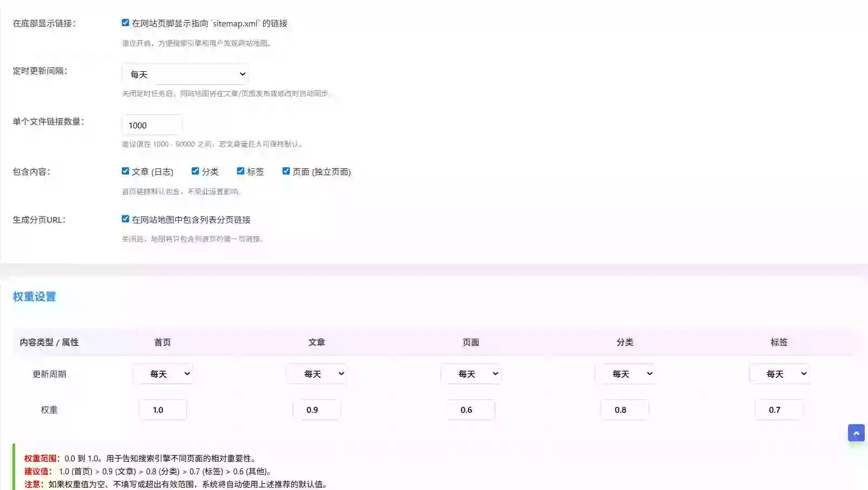This screenshot has height=490, width=868.
Task: Click the scroll-to-top icon at bottom right
Action: [856, 433]
